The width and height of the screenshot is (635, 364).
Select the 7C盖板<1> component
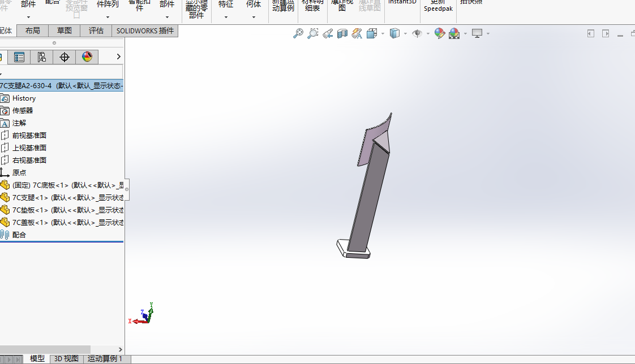[x=67, y=223]
